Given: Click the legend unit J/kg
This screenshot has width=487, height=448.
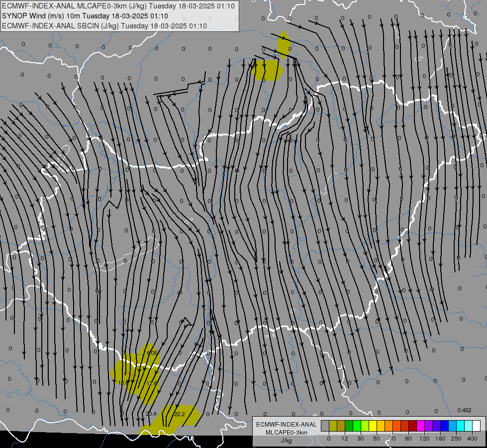Looking at the screenshot, I should click(x=287, y=441).
